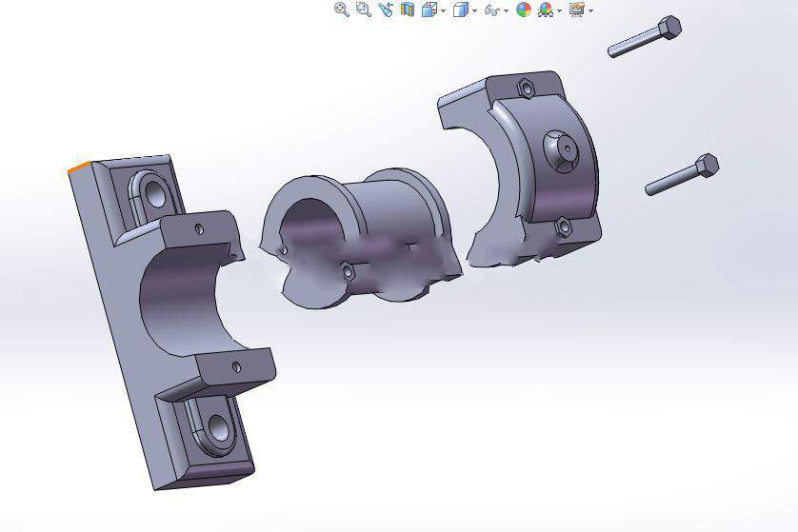This screenshot has height=532, width=798.
Task: Select Zoom to Area tool
Action: 364,10
